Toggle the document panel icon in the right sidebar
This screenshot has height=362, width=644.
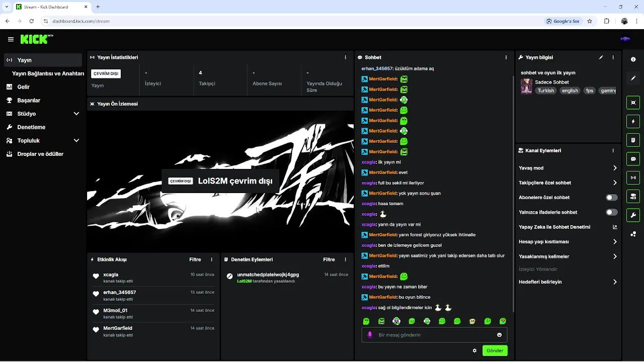(x=633, y=140)
